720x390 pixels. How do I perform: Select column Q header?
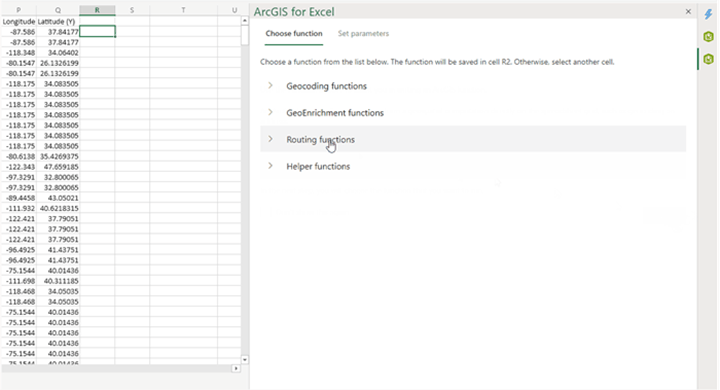tap(58, 10)
